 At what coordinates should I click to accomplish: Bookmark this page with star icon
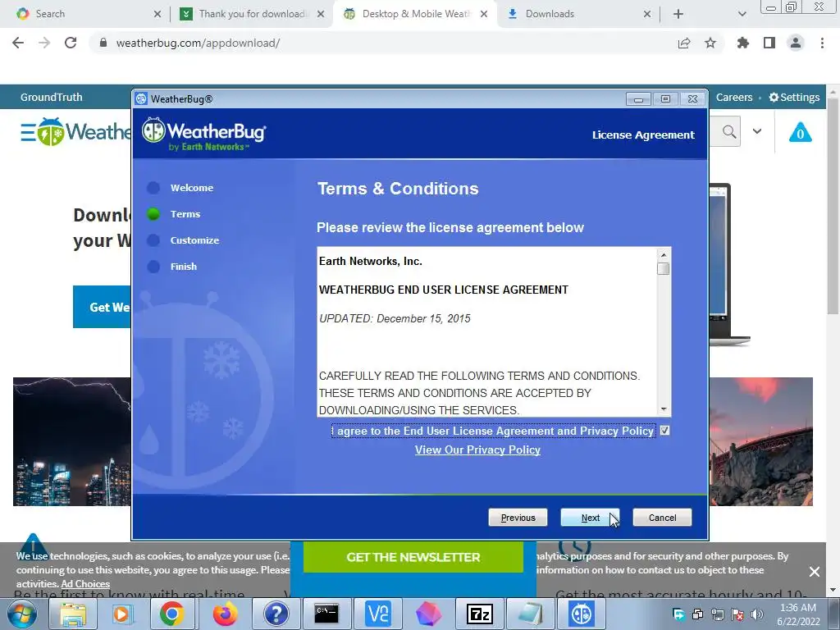click(710, 43)
